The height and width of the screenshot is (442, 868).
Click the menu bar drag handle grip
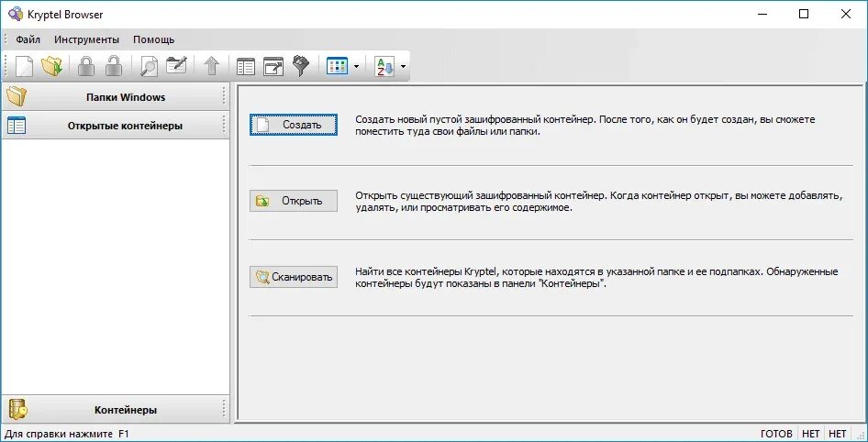click(x=6, y=39)
